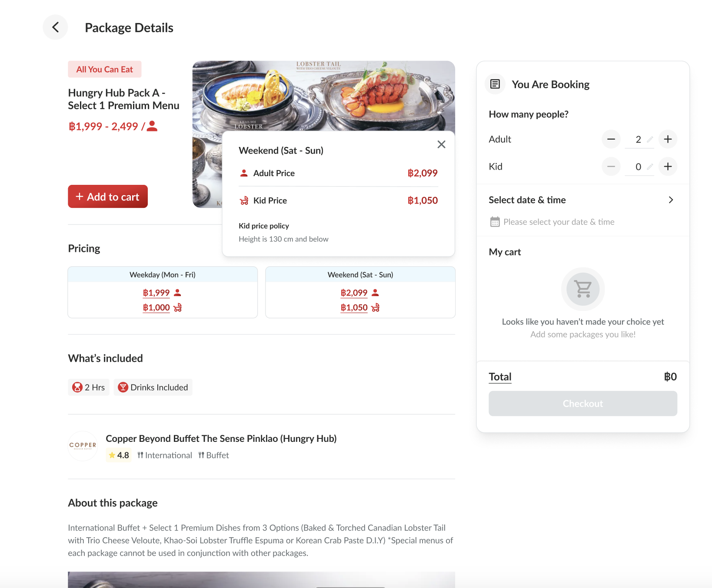
Task: Click the ฿1,999 weekday adult price
Action: (x=156, y=293)
